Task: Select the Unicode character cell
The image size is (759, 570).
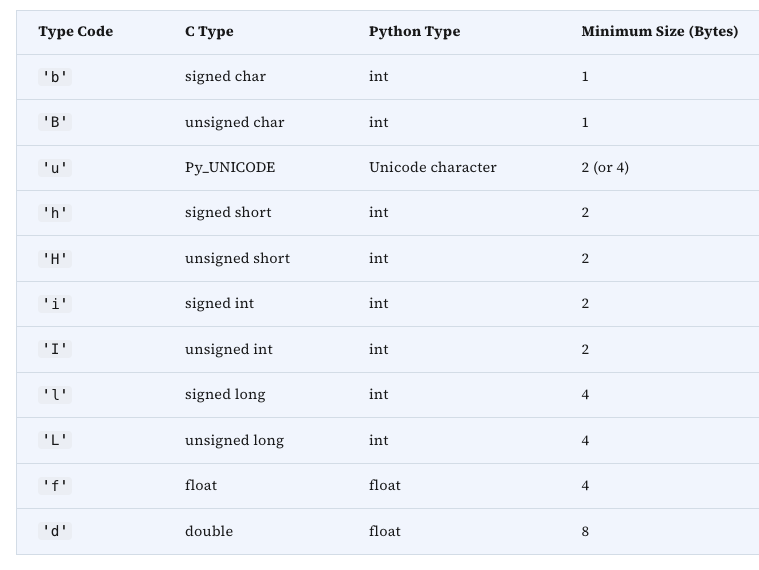Action: click(x=433, y=167)
